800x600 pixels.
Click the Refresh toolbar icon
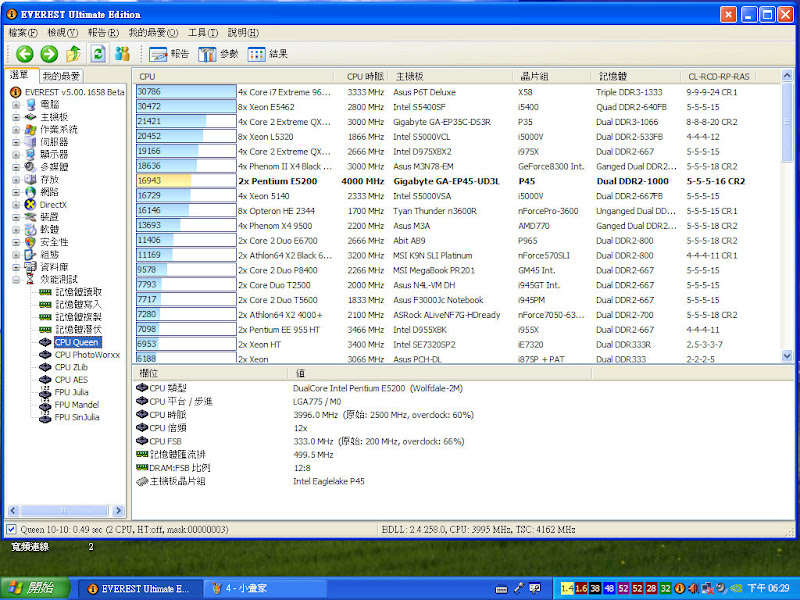coord(98,54)
